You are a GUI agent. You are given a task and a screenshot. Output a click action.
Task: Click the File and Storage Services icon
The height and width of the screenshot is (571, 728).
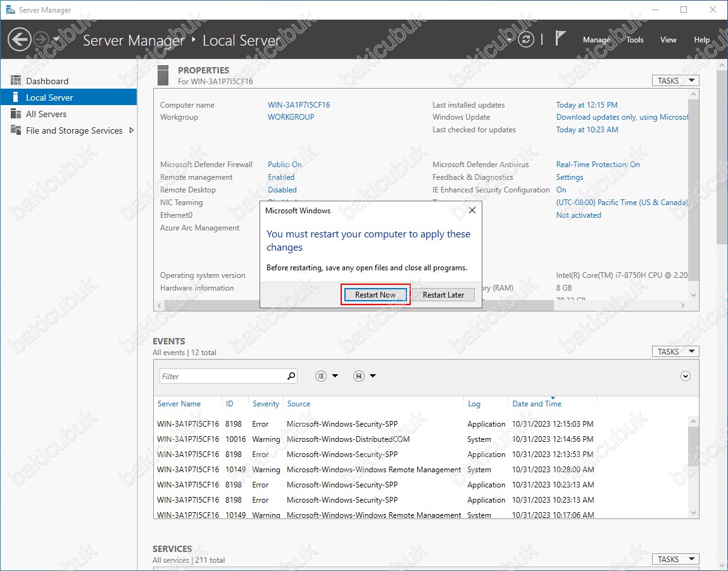16,130
